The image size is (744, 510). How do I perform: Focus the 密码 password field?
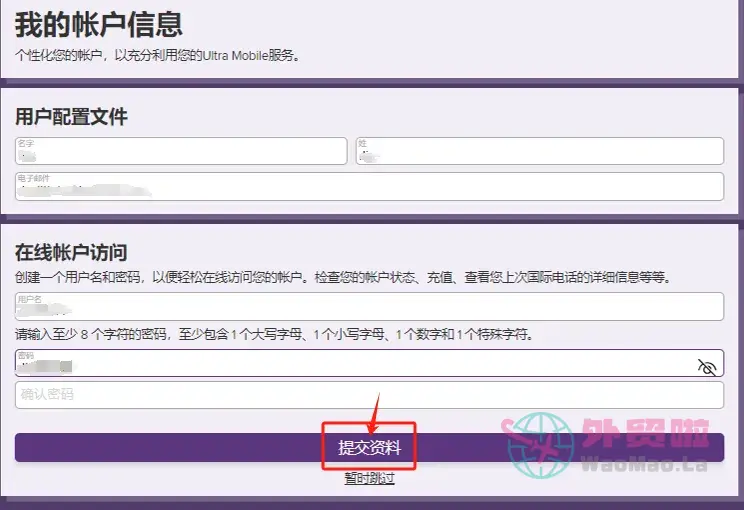350,363
